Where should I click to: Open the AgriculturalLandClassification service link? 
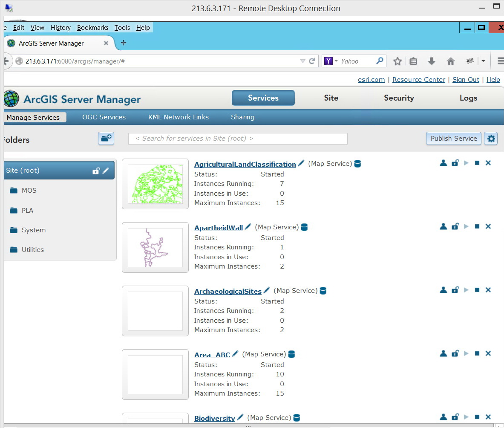(x=245, y=164)
